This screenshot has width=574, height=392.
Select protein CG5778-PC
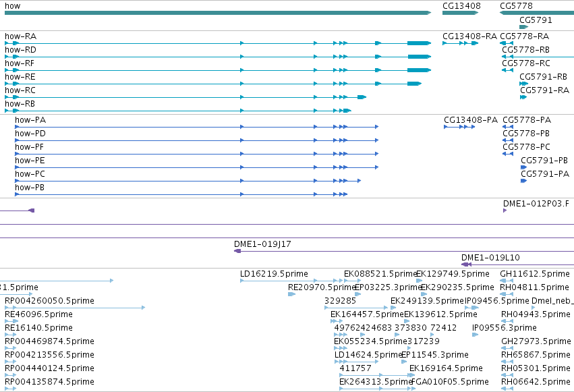tap(526, 147)
